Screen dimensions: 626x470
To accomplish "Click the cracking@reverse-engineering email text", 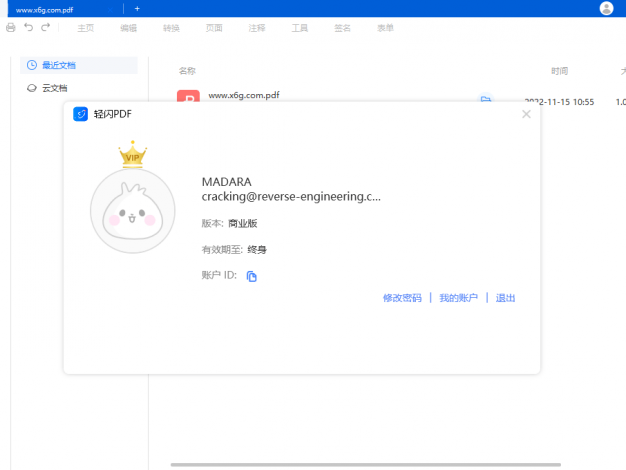I will (x=291, y=196).
